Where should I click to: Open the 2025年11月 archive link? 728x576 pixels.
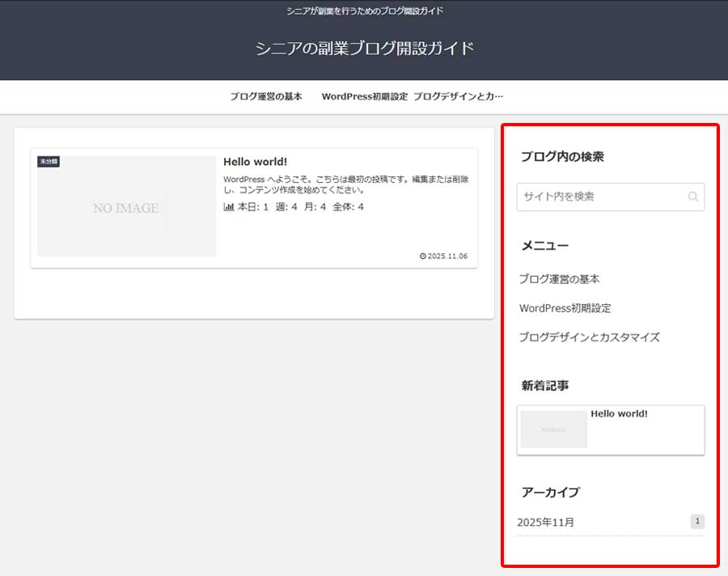click(546, 522)
